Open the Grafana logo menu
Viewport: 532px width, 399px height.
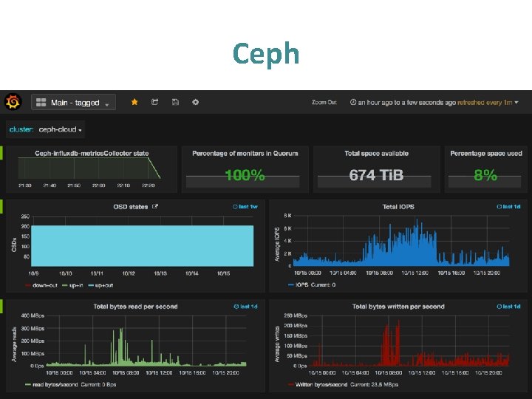pyautogui.click(x=13, y=102)
